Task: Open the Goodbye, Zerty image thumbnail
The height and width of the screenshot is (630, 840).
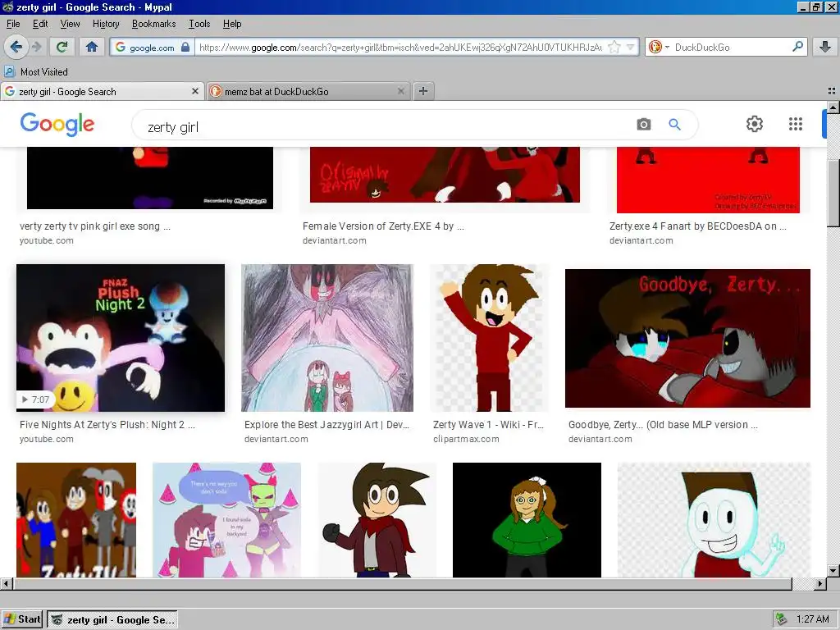Action: click(688, 338)
